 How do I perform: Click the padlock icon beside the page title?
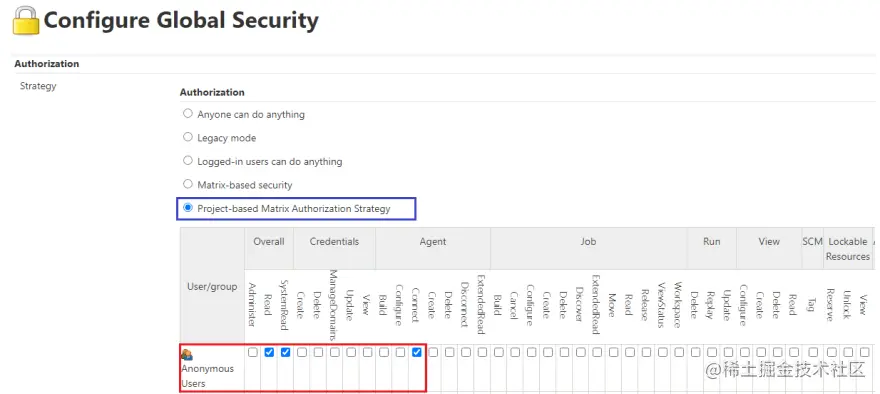pos(26,21)
